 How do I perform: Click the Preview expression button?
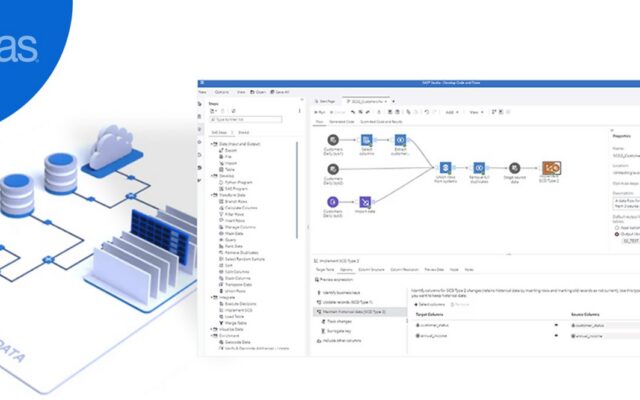[334, 280]
